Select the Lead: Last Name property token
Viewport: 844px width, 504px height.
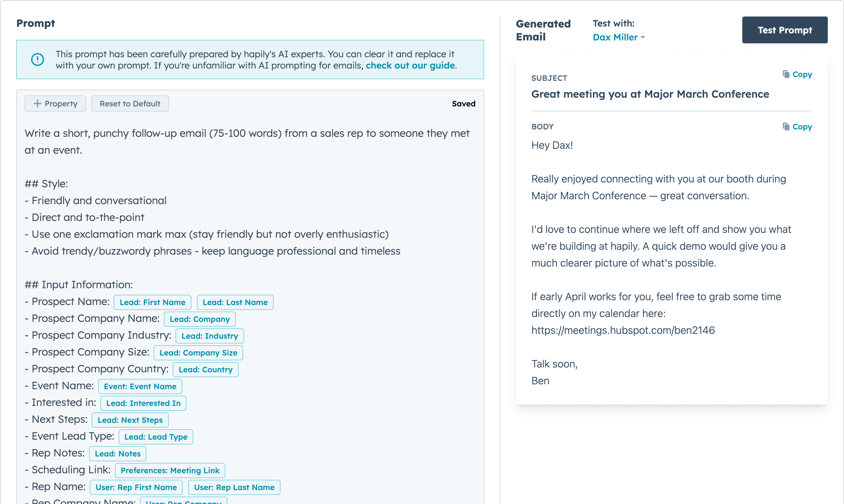coord(235,302)
